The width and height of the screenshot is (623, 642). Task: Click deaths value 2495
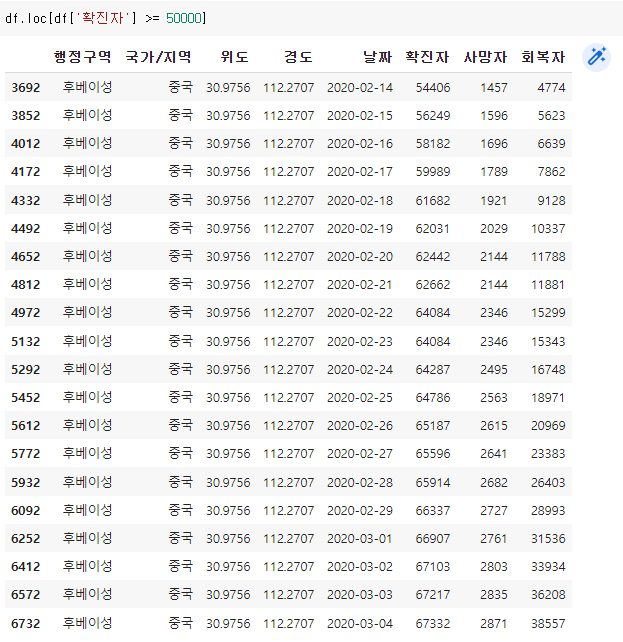point(494,370)
